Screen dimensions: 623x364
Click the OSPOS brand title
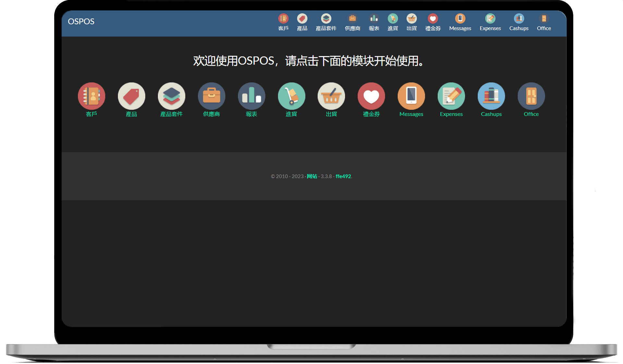81,21
